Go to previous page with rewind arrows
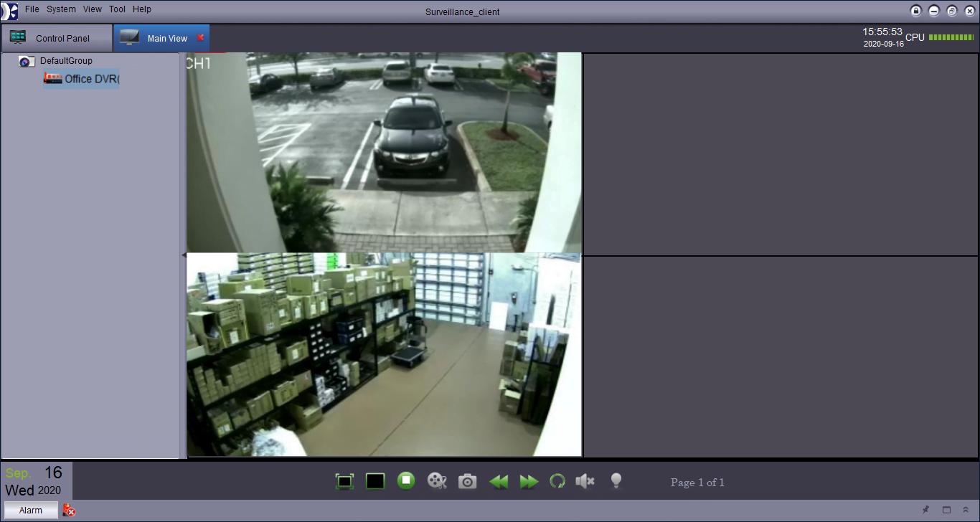 (499, 482)
